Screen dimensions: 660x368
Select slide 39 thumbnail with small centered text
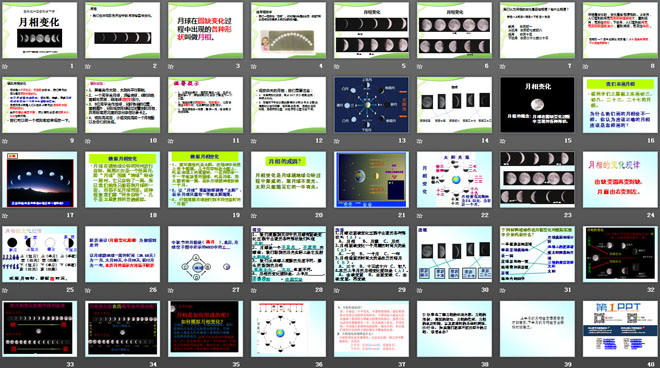pos(538,328)
